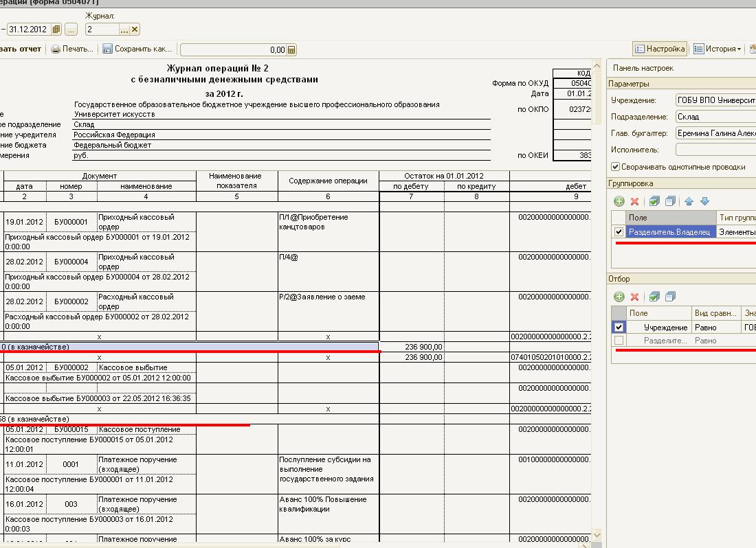Image resolution: width=756 pixels, height=548 pixels.
Task: Click the report scrollbar up arrow
Action: pos(597,65)
